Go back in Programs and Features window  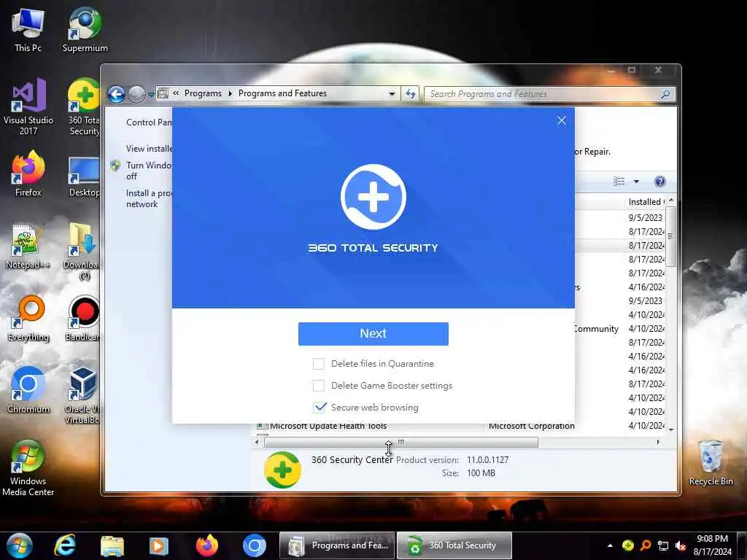pyautogui.click(x=116, y=94)
